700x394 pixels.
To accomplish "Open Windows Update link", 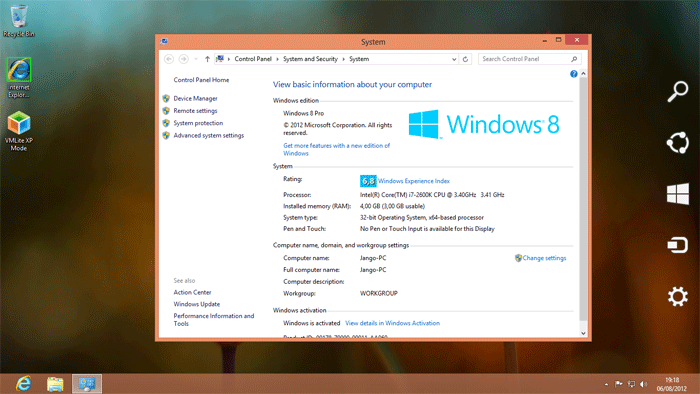I will [196, 304].
